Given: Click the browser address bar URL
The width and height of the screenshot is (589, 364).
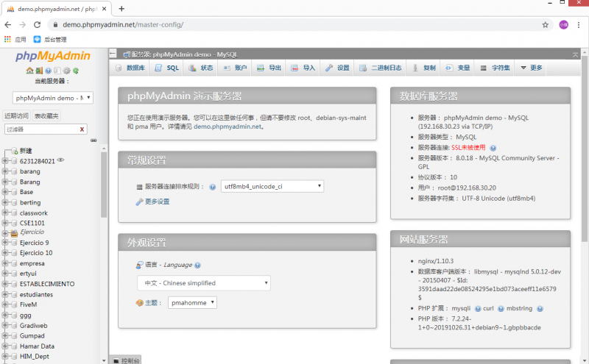Looking at the screenshot, I should (x=123, y=25).
